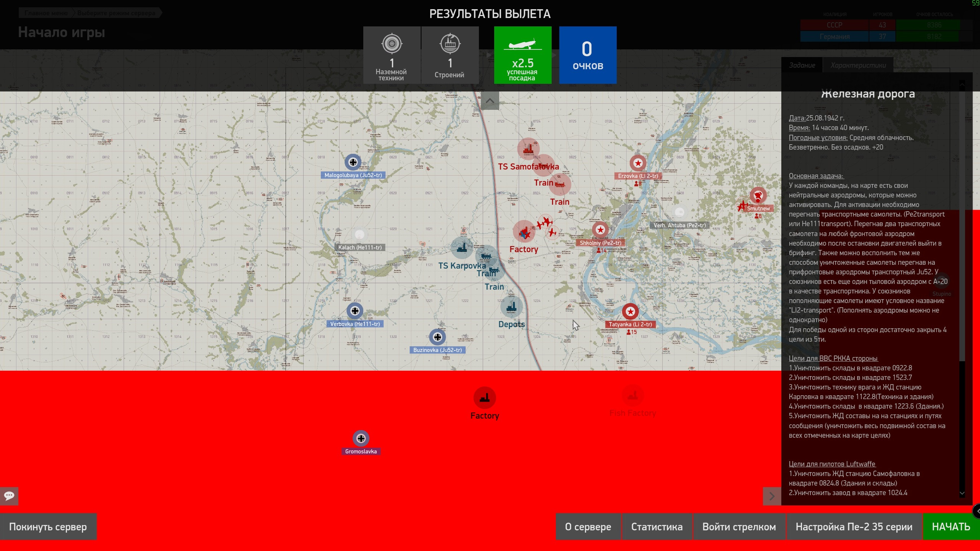Click the briefing scrollbar up arrow
This screenshot has width=980, height=551.
coord(962,84)
